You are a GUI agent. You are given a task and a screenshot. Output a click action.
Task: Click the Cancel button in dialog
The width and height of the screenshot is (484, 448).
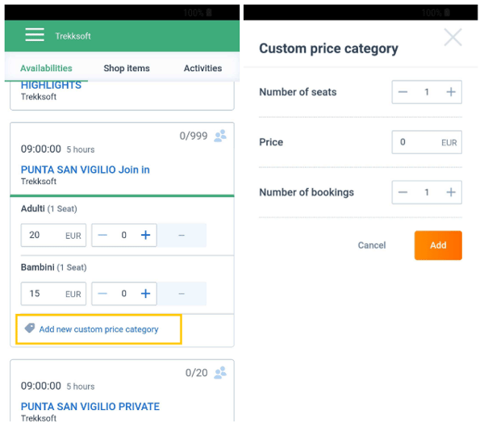point(372,245)
